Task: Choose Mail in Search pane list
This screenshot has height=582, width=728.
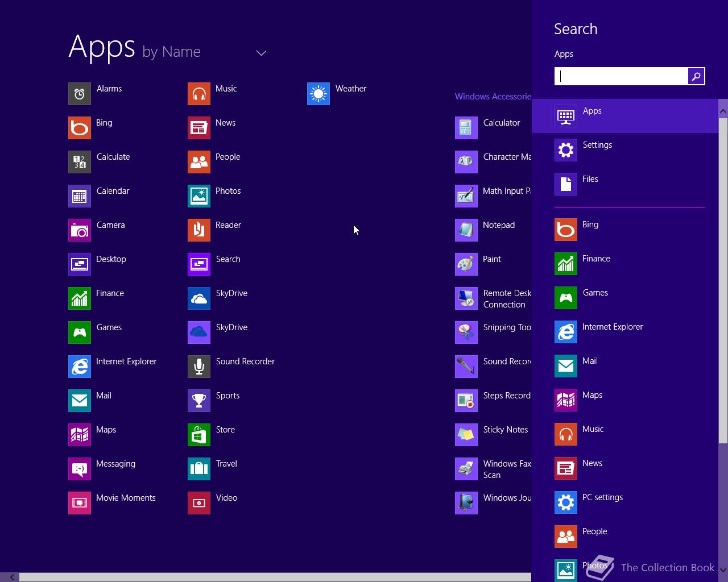Action: click(x=625, y=366)
